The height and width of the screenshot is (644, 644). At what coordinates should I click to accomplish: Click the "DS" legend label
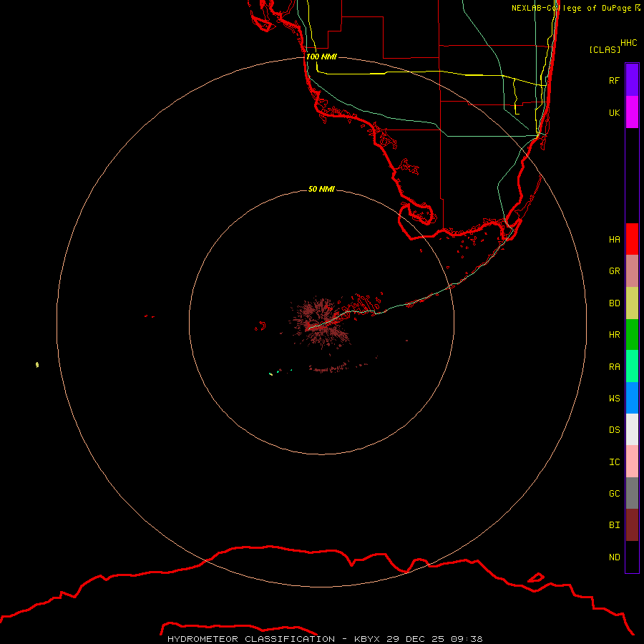point(614,430)
